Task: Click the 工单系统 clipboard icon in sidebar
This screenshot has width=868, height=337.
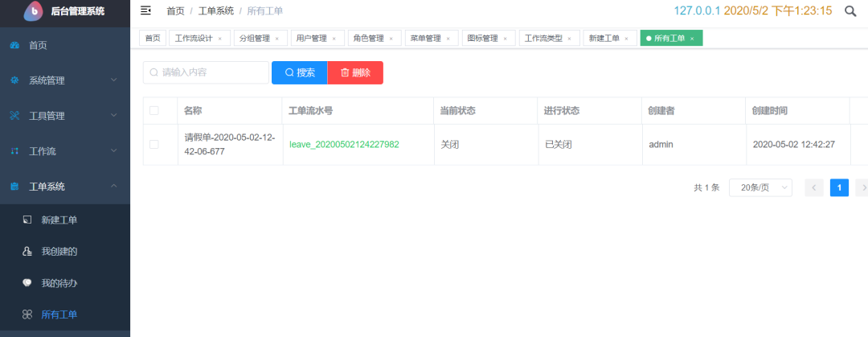Action: pyautogui.click(x=15, y=187)
